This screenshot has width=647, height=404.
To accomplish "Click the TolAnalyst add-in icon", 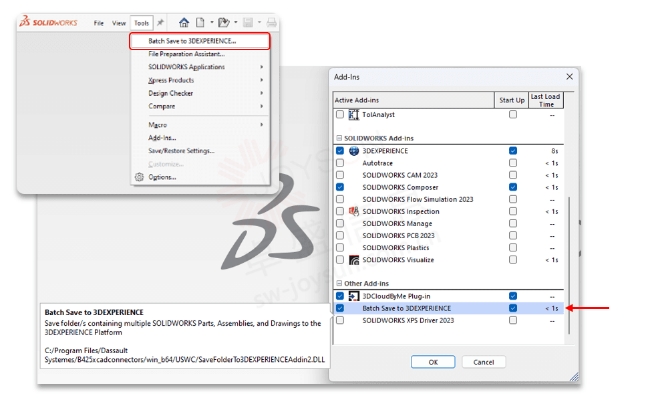I will click(x=354, y=115).
